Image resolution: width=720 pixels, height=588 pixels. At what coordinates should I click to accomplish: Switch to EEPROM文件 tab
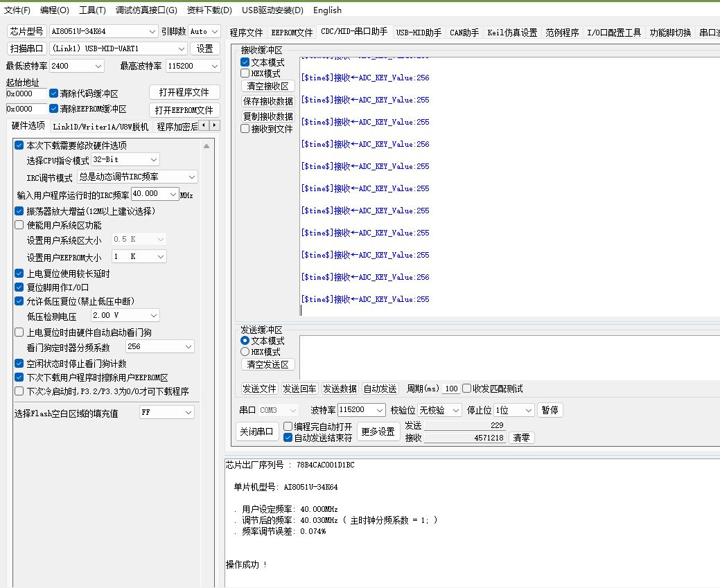click(x=292, y=33)
